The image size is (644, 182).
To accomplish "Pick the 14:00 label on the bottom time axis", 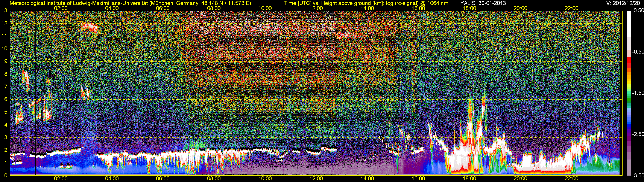I will [x=367, y=179].
